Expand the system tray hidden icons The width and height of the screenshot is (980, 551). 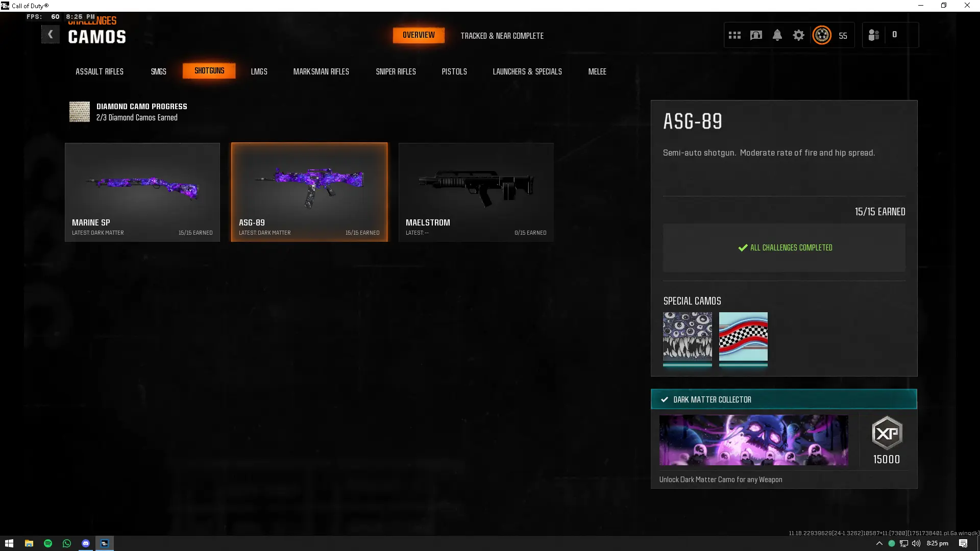pyautogui.click(x=879, y=543)
